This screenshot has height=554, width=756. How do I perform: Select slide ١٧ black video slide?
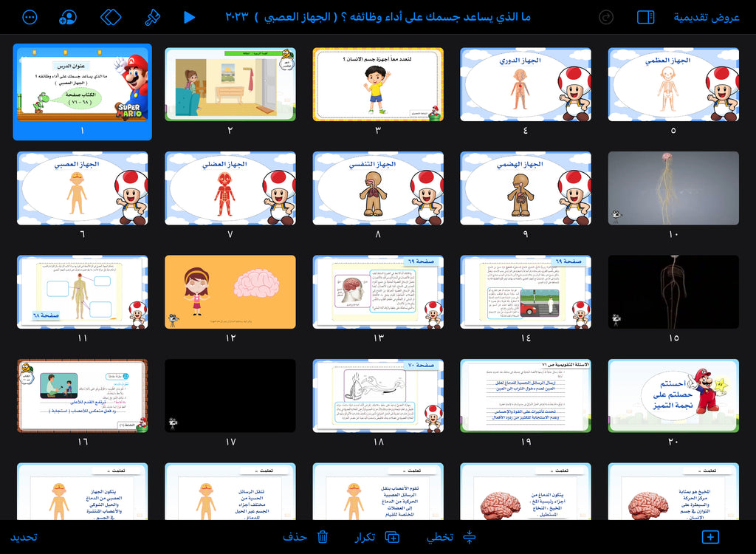click(230, 396)
